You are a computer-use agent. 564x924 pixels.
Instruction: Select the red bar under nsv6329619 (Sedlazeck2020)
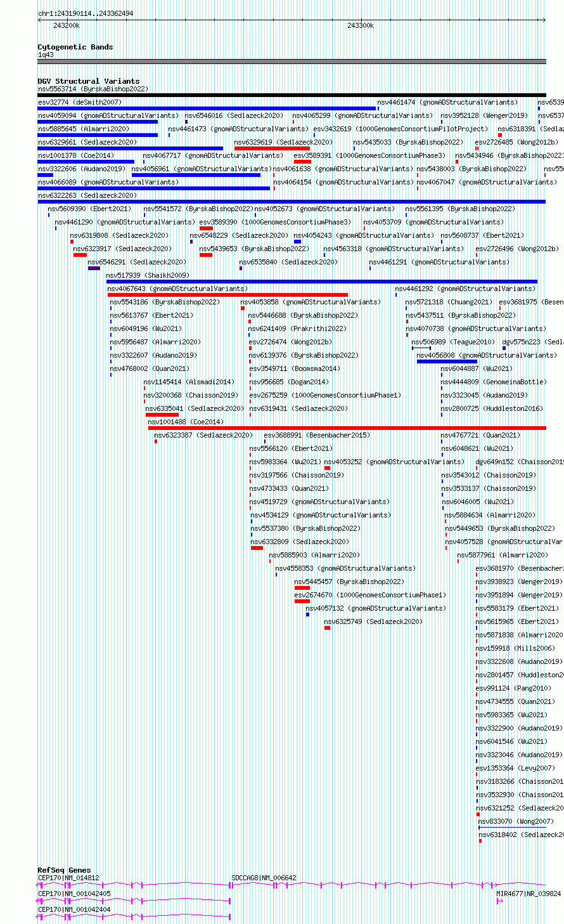272,148
